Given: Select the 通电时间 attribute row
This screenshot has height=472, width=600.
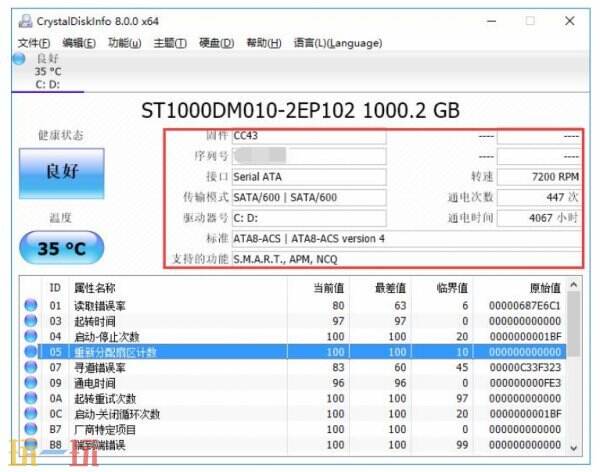Looking at the screenshot, I should 293,383.
